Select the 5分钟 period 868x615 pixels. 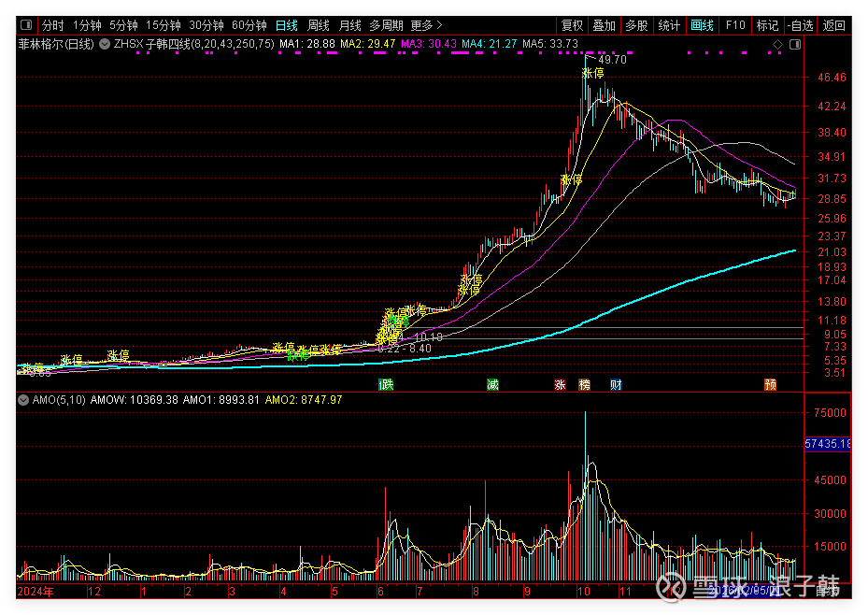pos(123,25)
